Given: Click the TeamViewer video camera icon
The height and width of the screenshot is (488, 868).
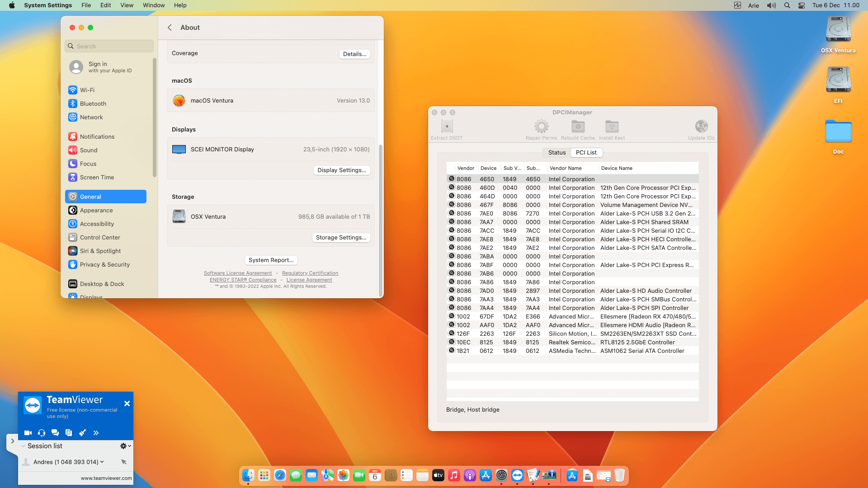Looking at the screenshot, I should click(28, 433).
